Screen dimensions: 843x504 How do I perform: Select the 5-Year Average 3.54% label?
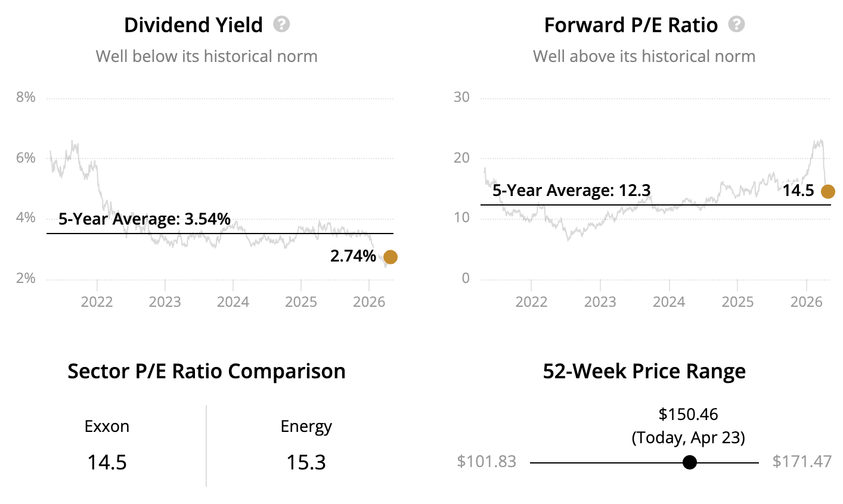(x=144, y=219)
